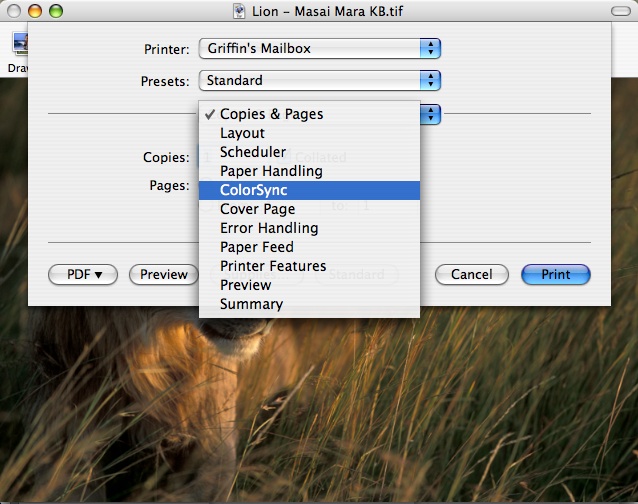The width and height of the screenshot is (638, 504).
Task: Open the Presets dropdown set to Standard
Action: click(319, 80)
